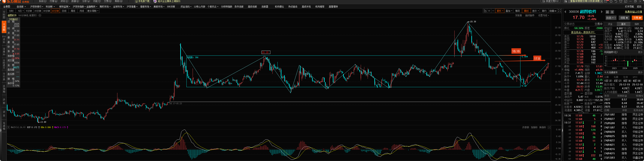
Task: Zoom in chart with plus icon
Action: [489, 11]
